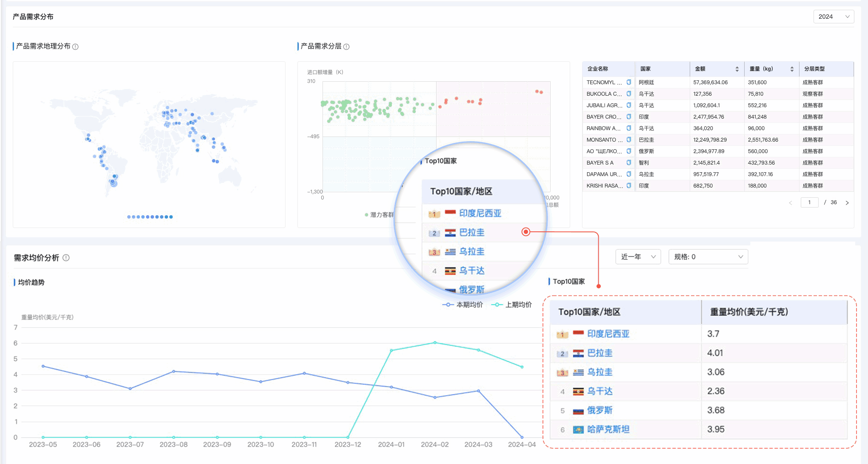Viewport: 868px width, 464px height.
Task: Click the info icon beside 产品需求地理分布
Action: coord(76,47)
